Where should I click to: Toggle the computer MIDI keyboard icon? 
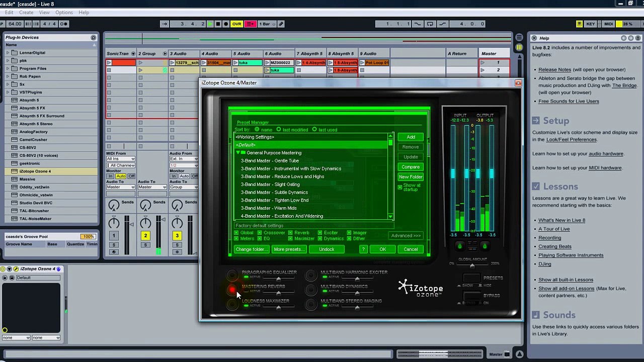point(579,24)
